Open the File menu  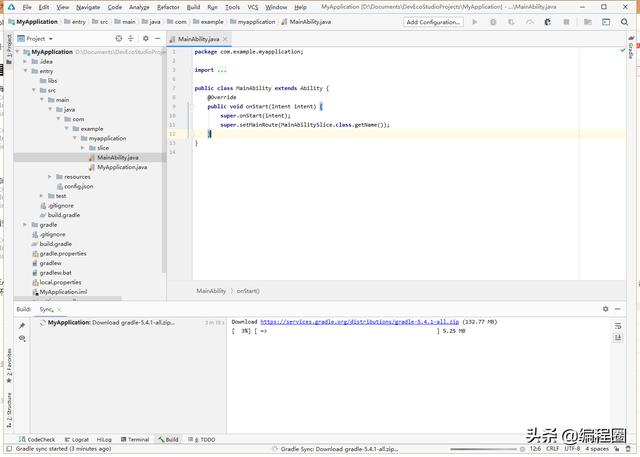click(27, 7)
